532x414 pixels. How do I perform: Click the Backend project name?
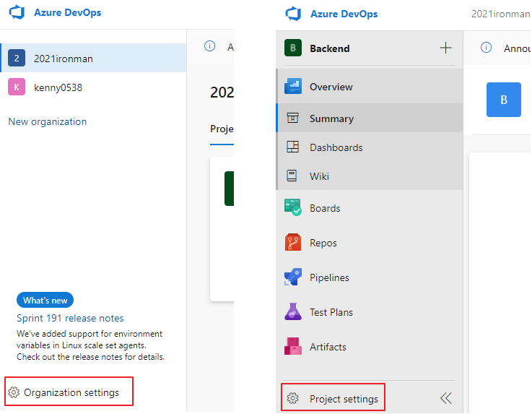329,48
